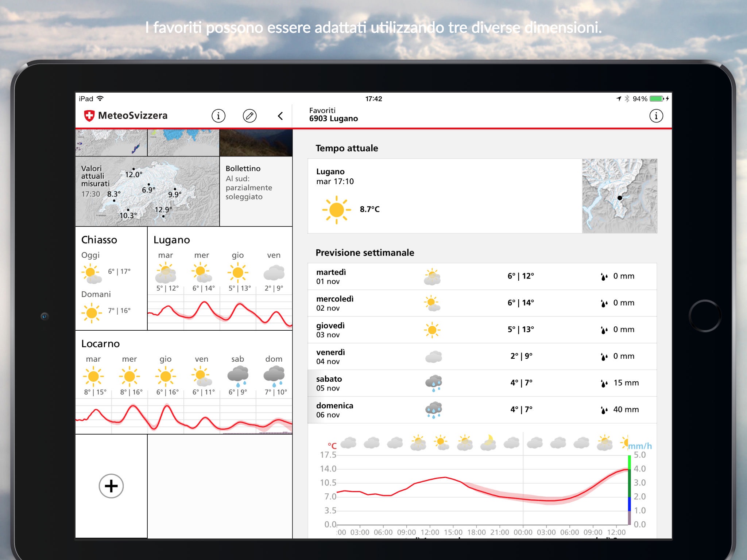This screenshot has height=560, width=747.
Task: Select domenica 06 nov forecast row
Action: 482,410
